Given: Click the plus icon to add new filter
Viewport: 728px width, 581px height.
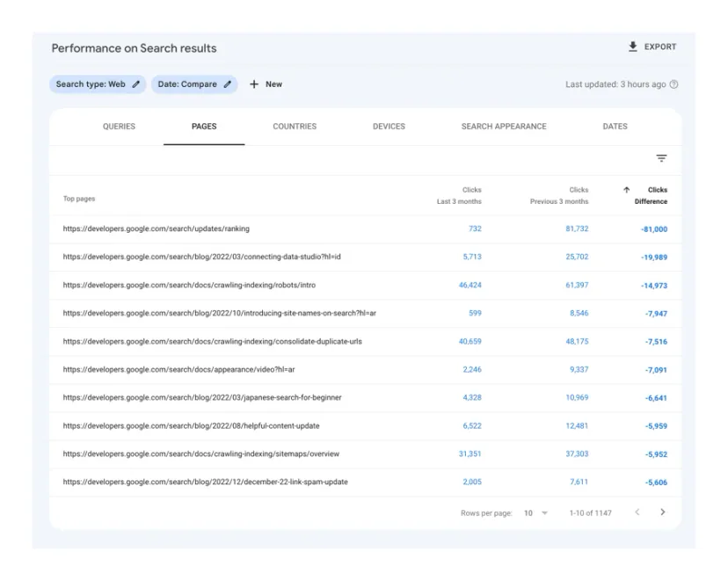Looking at the screenshot, I should click(x=254, y=84).
